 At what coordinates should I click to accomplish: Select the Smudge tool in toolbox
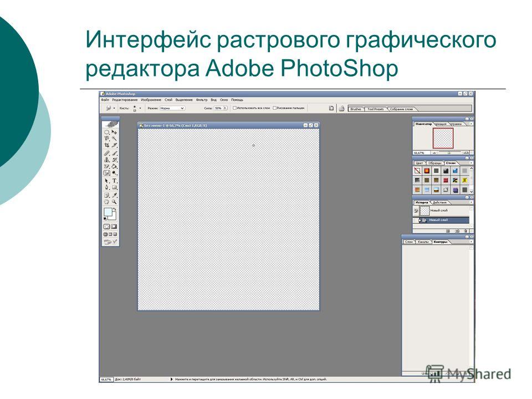point(106,173)
